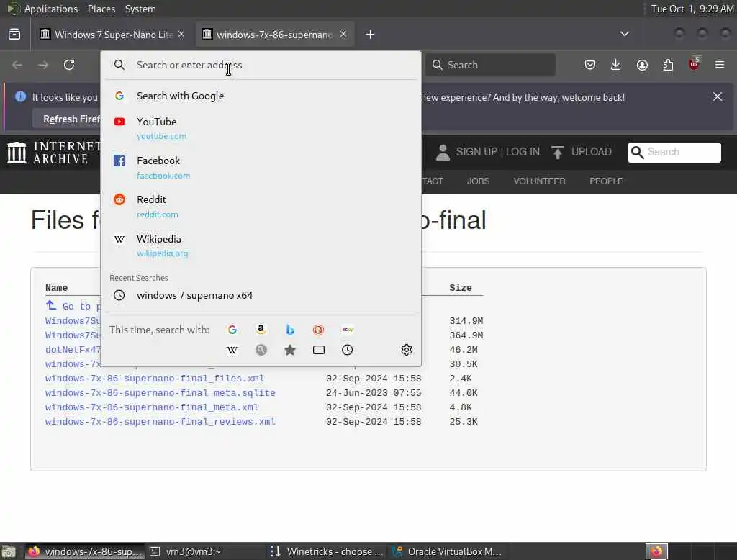Click SIGN UP | LOG IN link
Image resolution: width=737 pixels, height=560 pixels.
pos(498,152)
